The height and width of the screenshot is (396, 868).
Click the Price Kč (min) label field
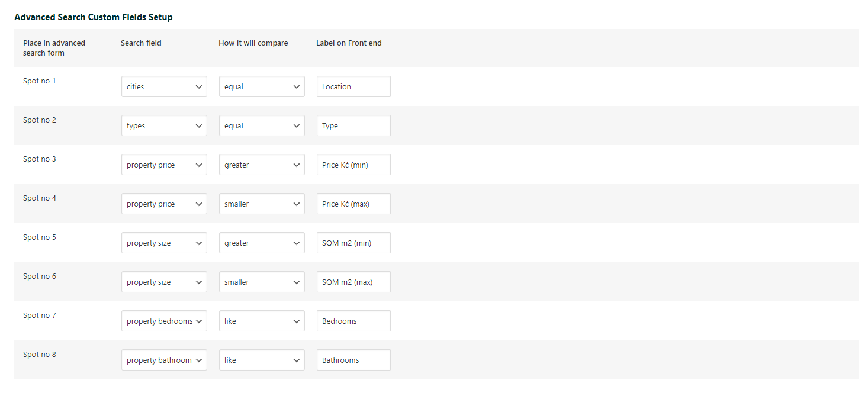pos(353,165)
